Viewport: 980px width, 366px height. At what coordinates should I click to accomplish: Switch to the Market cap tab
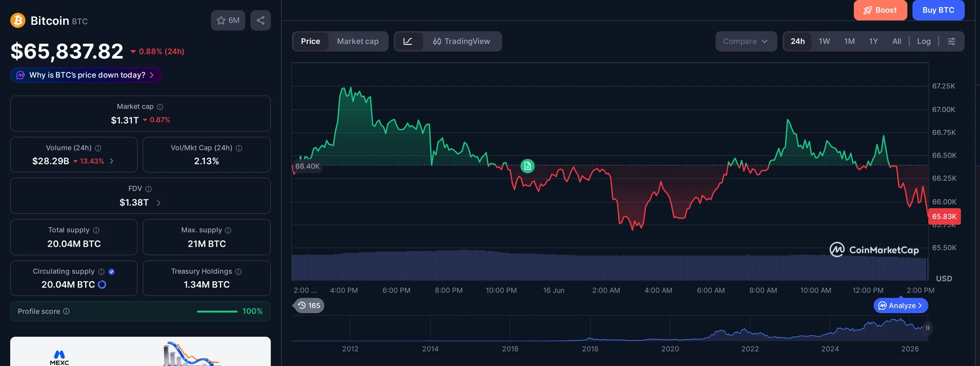[358, 41]
